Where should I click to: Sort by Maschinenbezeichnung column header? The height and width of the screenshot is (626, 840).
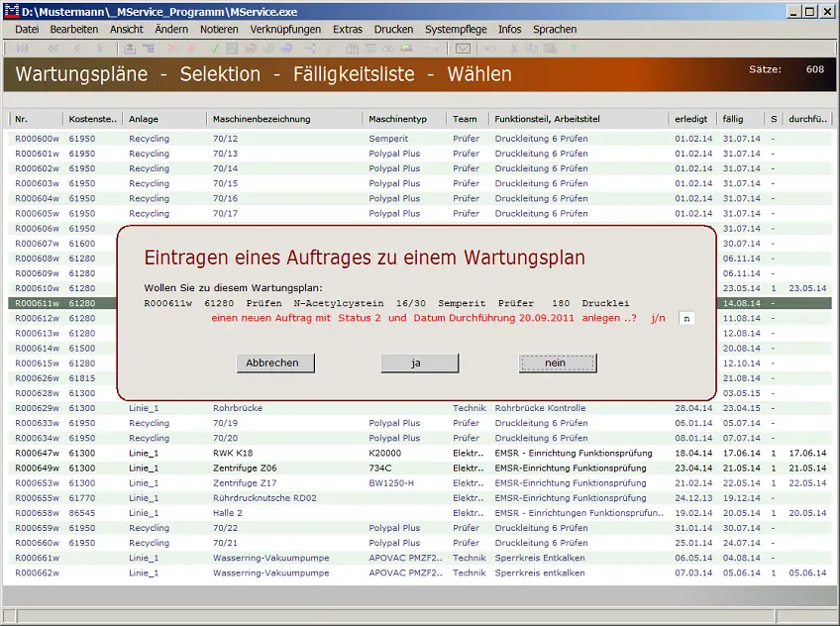pos(262,119)
